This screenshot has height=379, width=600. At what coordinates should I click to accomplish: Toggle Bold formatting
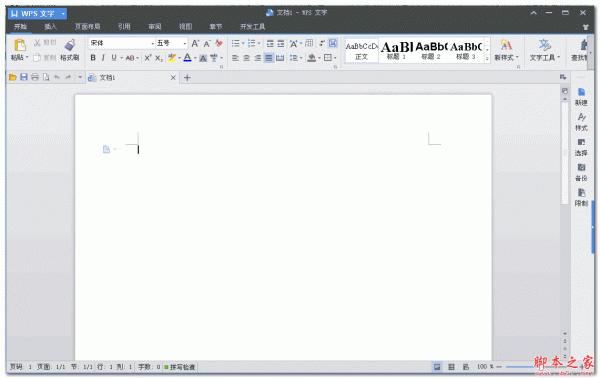coord(93,58)
